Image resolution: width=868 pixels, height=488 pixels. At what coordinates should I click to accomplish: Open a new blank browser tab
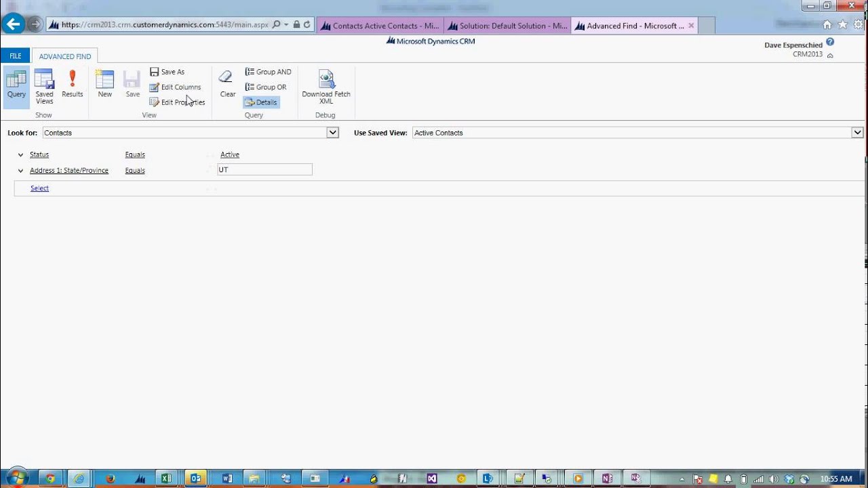pyautogui.click(x=707, y=26)
